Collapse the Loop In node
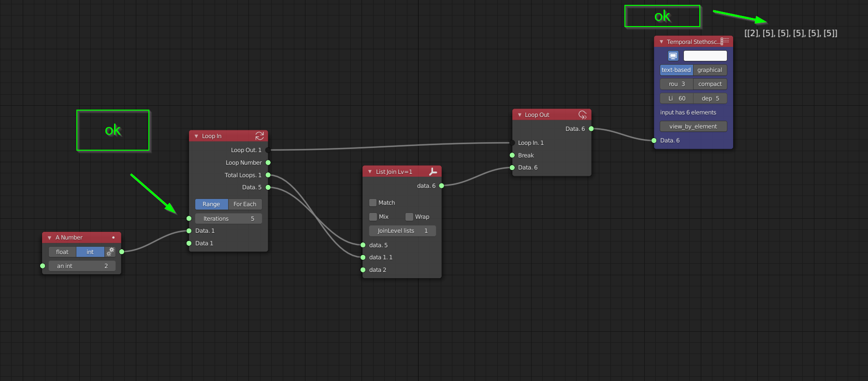This screenshot has width=868, height=381. tap(196, 136)
